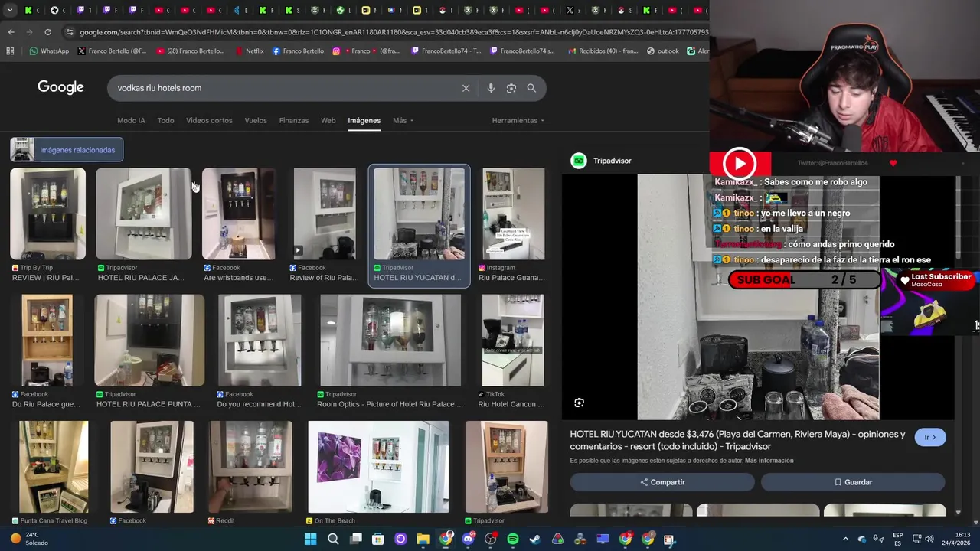
Task: Open the Riu Hotel Cancun TikTok thumbnail
Action: (x=513, y=341)
